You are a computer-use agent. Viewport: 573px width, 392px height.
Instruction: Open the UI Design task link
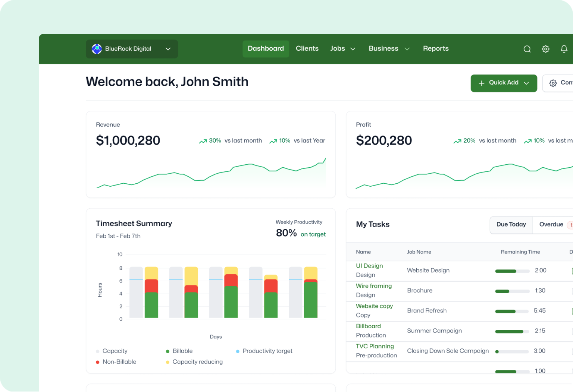tap(369, 266)
